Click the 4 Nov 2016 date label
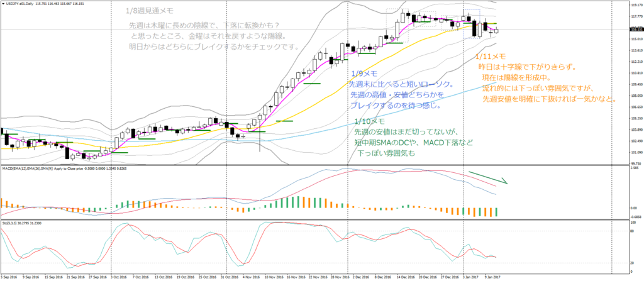 coord(252,277)
